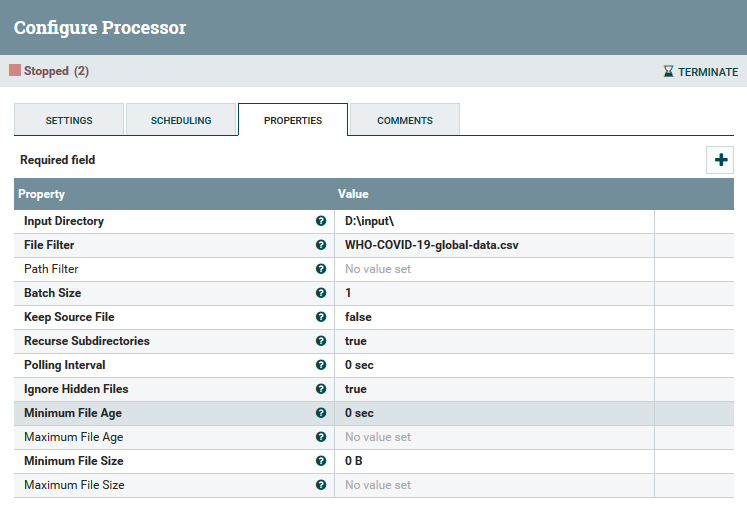This screenshot has width=747, height=515.
Task: Open help tooltip for Keep Source File
Action: [x=321, y=317]
